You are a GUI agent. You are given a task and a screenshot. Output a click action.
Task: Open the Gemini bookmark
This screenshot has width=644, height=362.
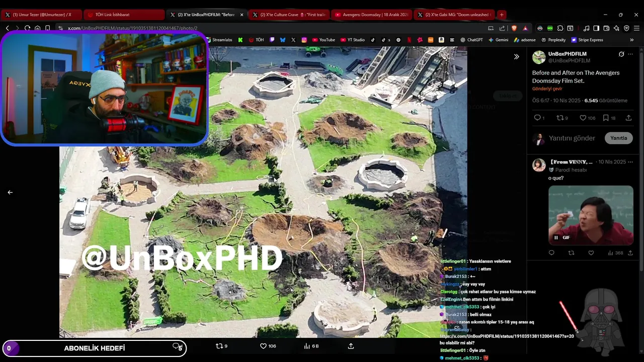[x=498, y=40]
